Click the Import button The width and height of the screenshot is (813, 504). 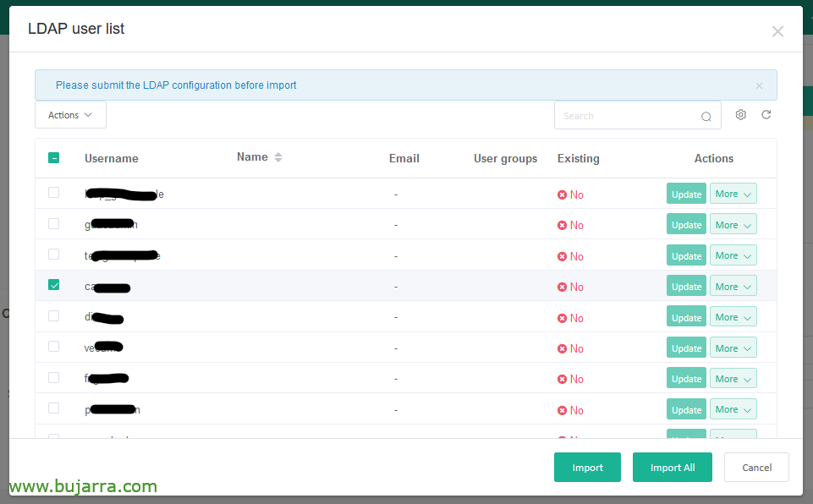(587, 468)
